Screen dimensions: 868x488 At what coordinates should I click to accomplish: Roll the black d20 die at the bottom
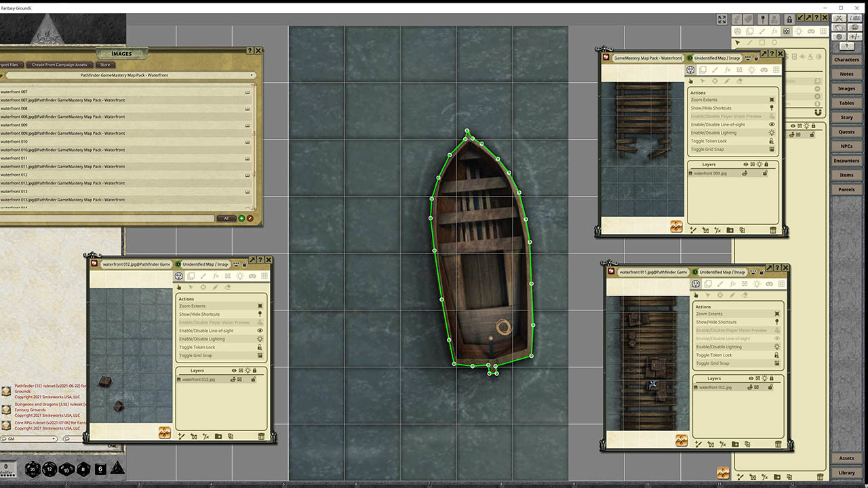point(32,469)
